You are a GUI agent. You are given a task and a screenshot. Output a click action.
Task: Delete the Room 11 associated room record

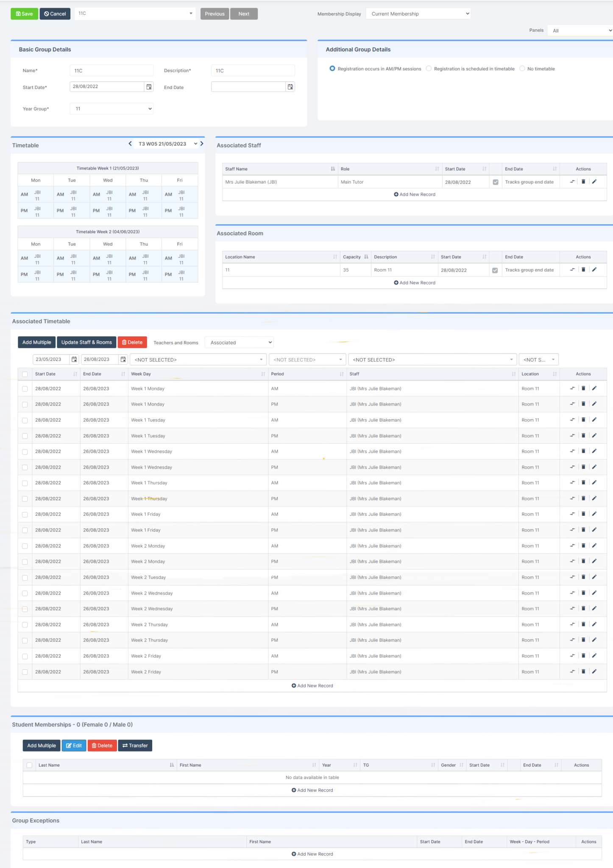(x=583, y=270)
